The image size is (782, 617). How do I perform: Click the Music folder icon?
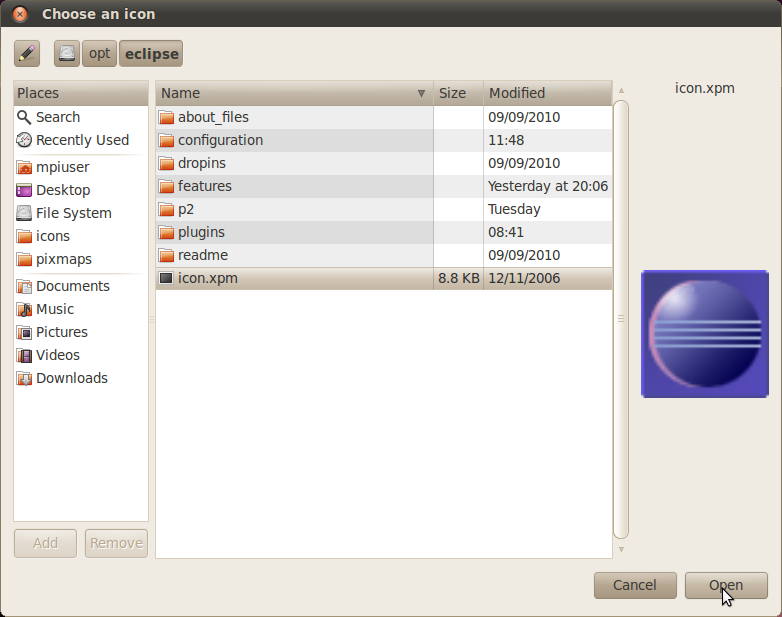[24, 309]
